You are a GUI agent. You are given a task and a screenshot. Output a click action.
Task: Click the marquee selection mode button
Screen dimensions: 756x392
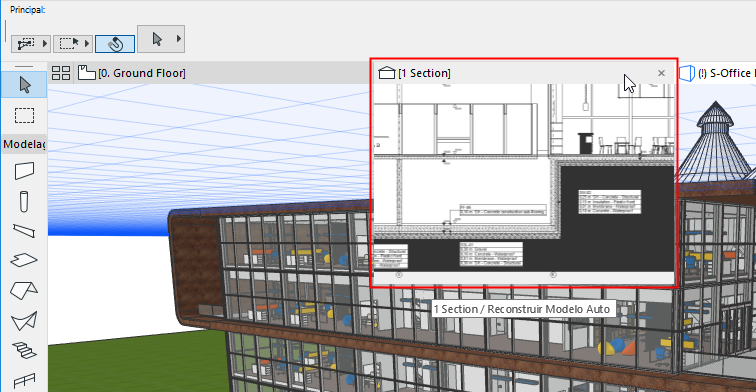coord(69,44)
